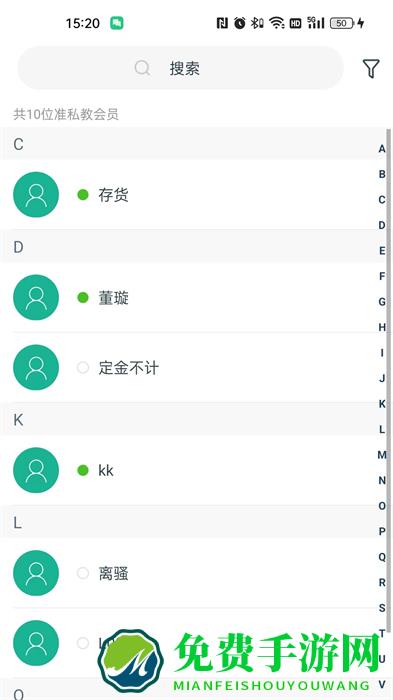Open 存货 member avatar
The width and height of the screenshot is (393, 700).
click(36, 195)
